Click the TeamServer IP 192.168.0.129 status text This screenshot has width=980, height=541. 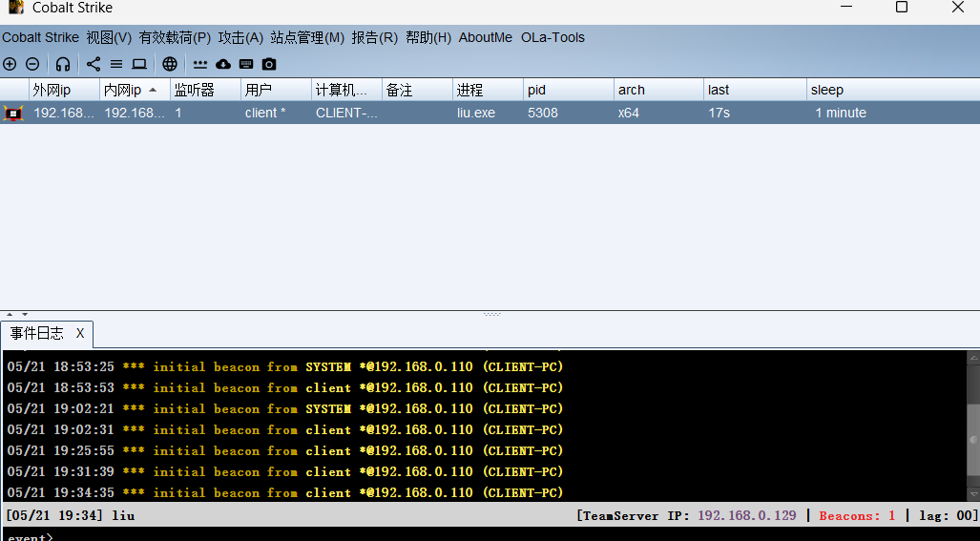coord(686,516)
